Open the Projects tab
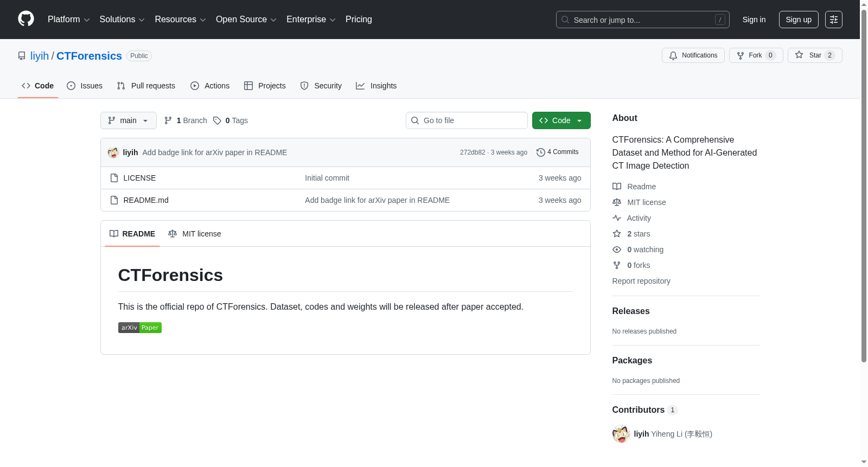868x467 pixels. click(265, 86)
